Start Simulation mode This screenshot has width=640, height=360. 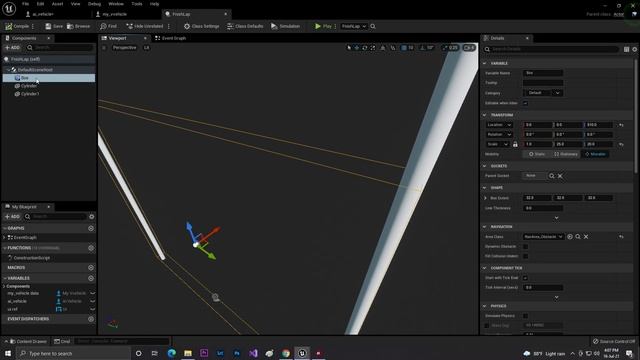click(x=285, y=26)
